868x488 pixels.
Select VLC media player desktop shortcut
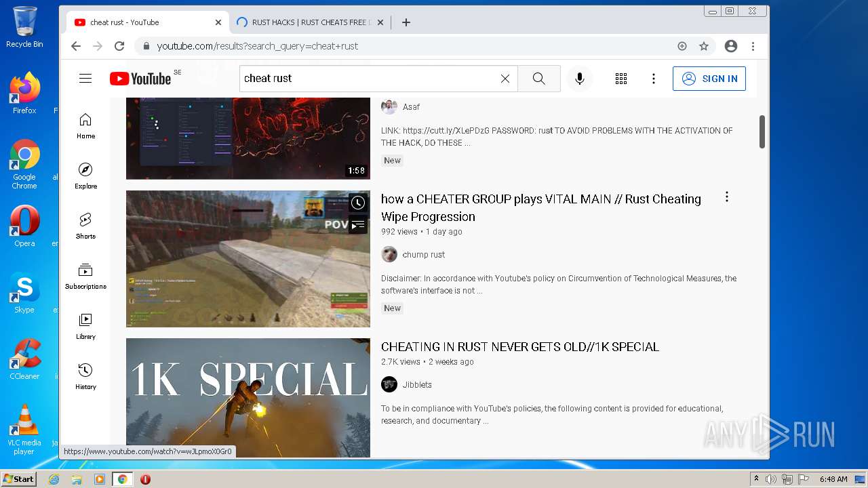24,430
